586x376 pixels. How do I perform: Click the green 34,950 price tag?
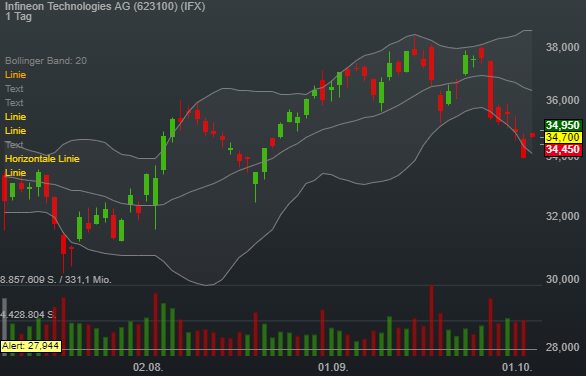point(563,125)
